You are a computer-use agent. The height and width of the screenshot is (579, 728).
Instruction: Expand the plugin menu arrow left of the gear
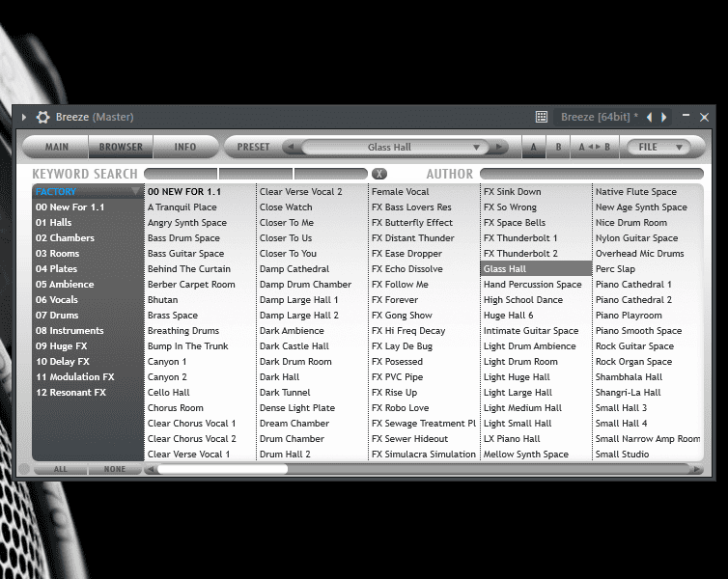[x=24, y=118]
